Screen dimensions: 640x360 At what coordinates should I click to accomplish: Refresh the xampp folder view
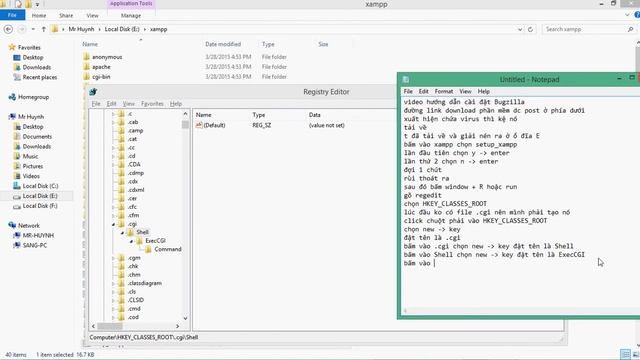point(530,29)
